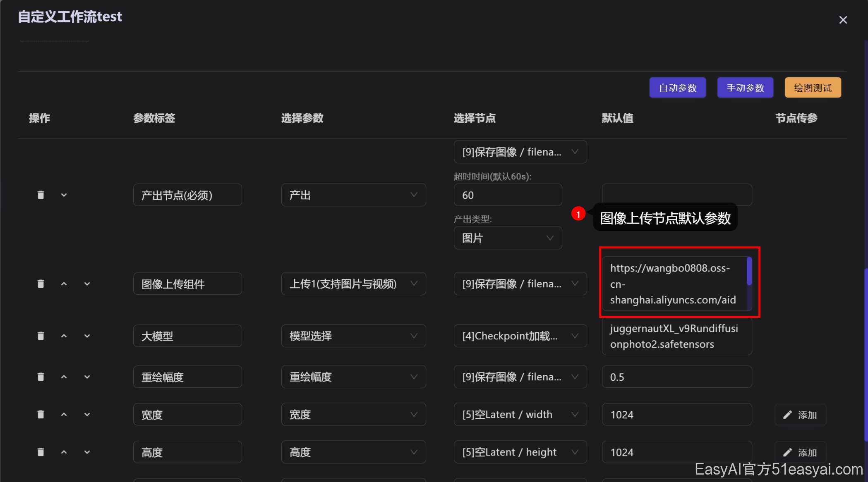This screenshot has height=482, width=868.
Task: Click the 选择节点 column header
Action: 475,118
